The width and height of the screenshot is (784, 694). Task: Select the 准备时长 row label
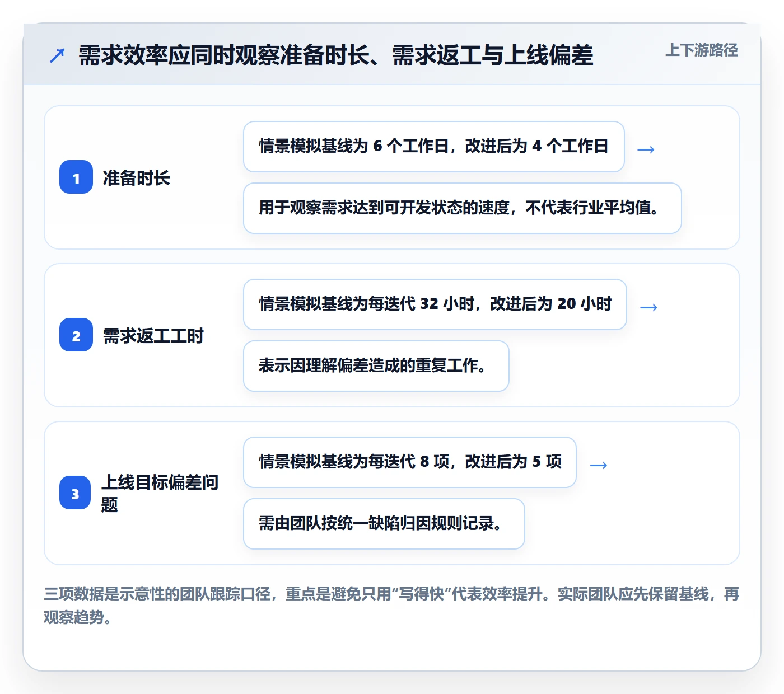136,178
